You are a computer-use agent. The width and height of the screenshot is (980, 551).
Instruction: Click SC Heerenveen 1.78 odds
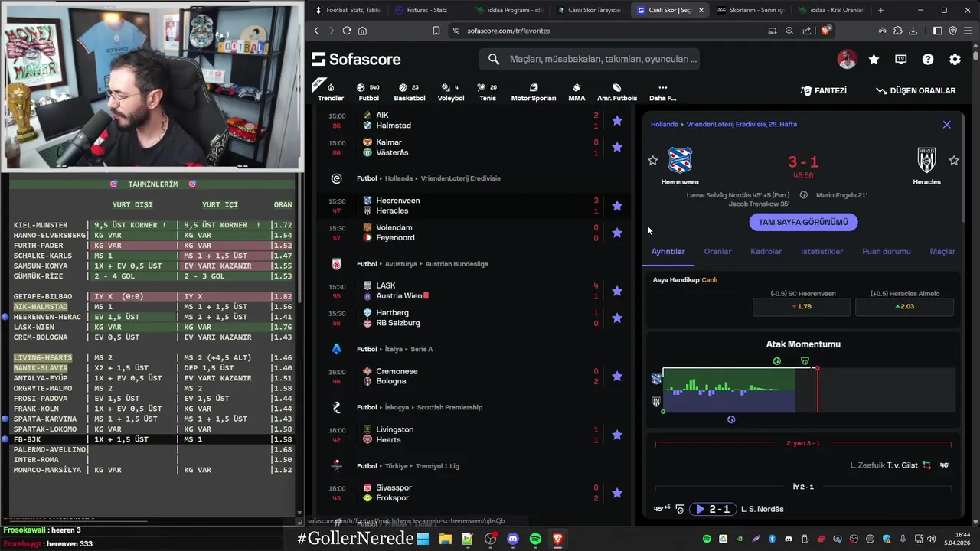pos(802,306)
